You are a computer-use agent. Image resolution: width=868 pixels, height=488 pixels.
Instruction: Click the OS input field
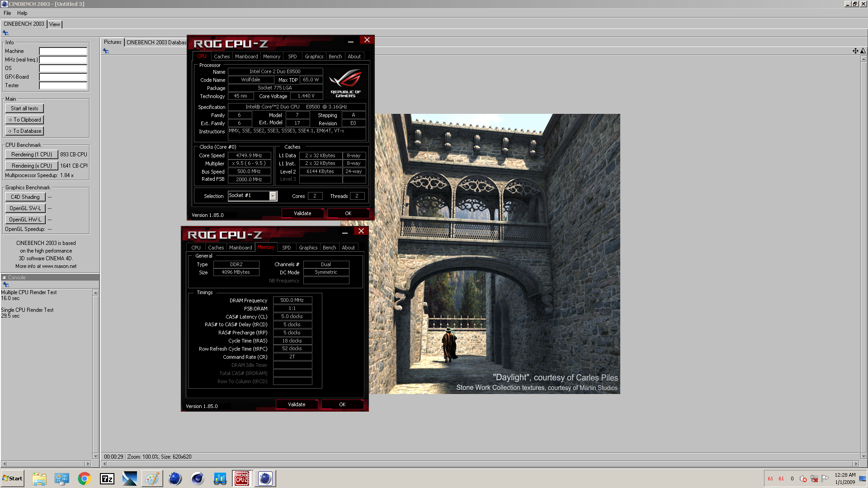(63, 68)
